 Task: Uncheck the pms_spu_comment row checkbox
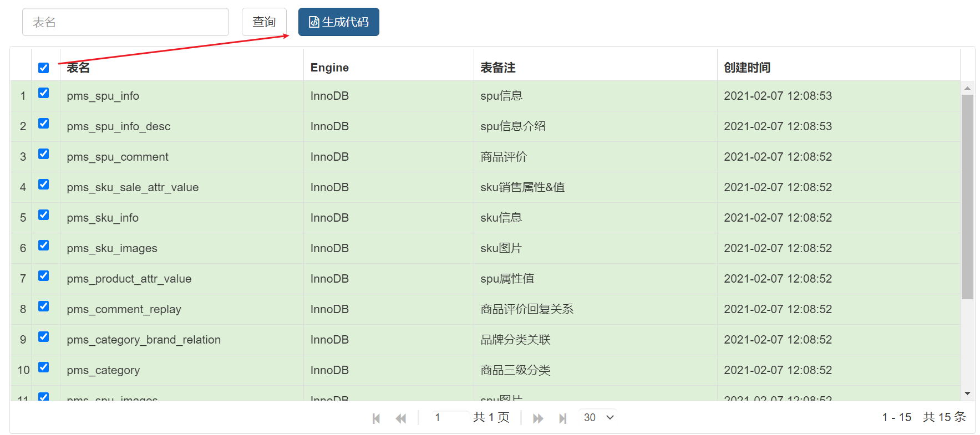point(44,154)
